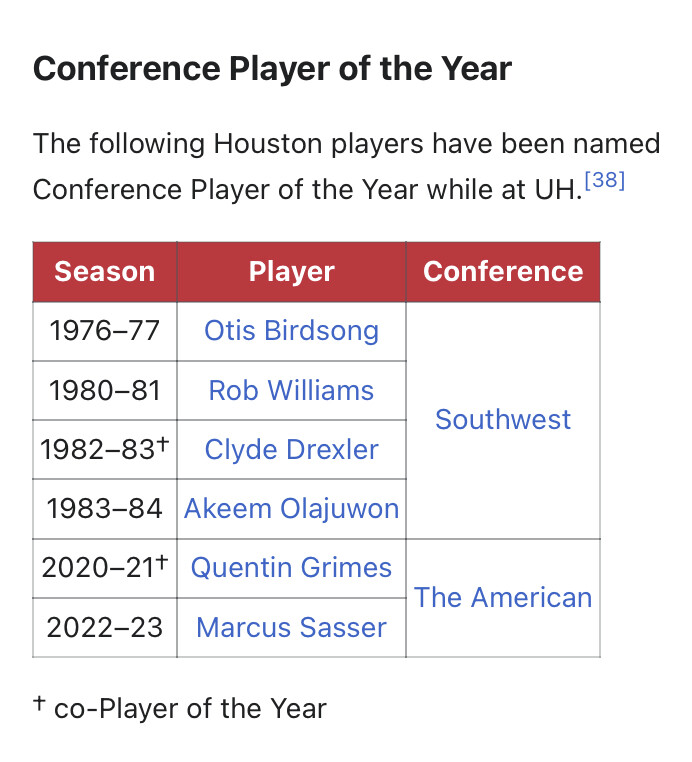The height and width of the screenshot is (762, 692).
Task: Click the co-Player of the Year footnote
Action: [x=180, y=708]
